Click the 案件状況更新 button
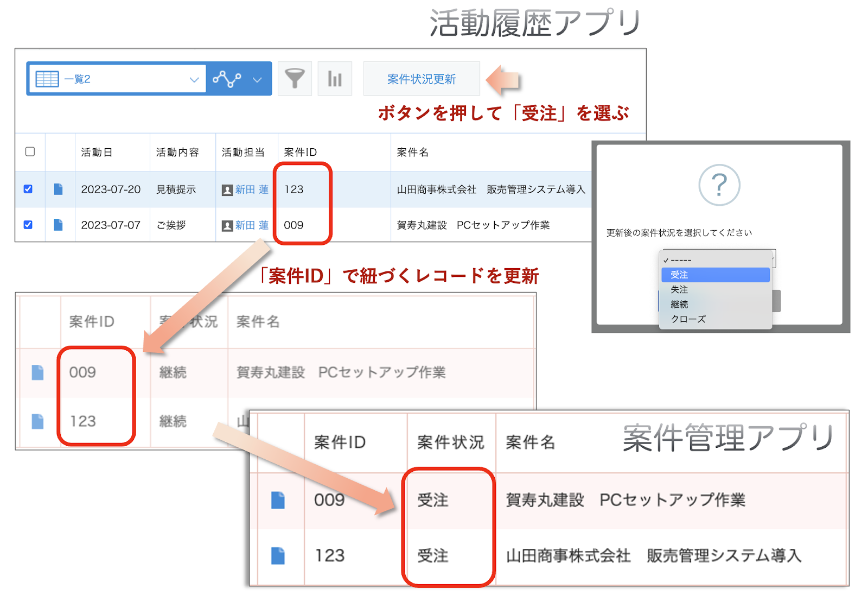This screenshot has width=868, height=608. [x=422, y=79]
